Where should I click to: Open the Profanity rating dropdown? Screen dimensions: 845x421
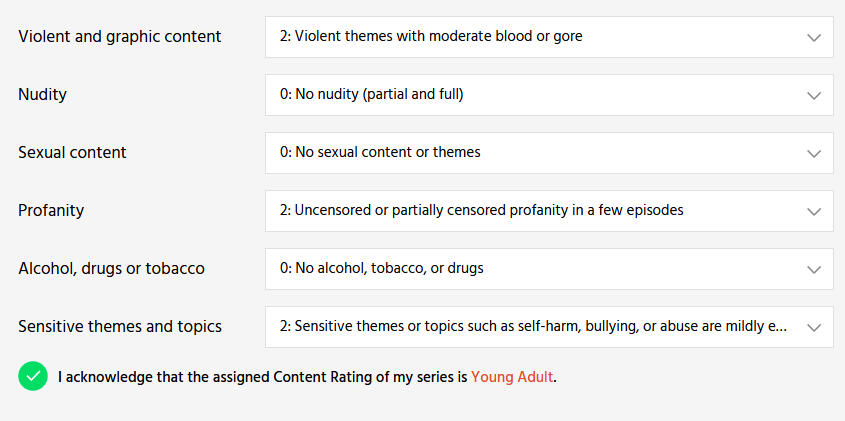point(540,211)
